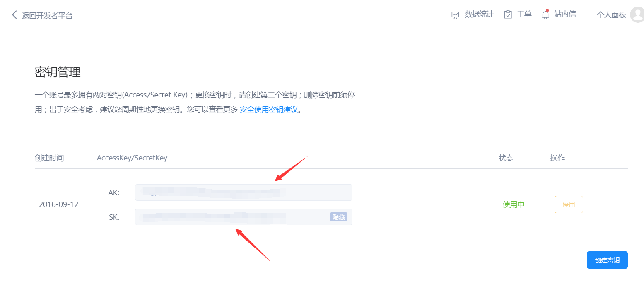The height and width of the screenshot is (299, 644).
Task: Click the 工单 clipboard icon
Action: 508,15
